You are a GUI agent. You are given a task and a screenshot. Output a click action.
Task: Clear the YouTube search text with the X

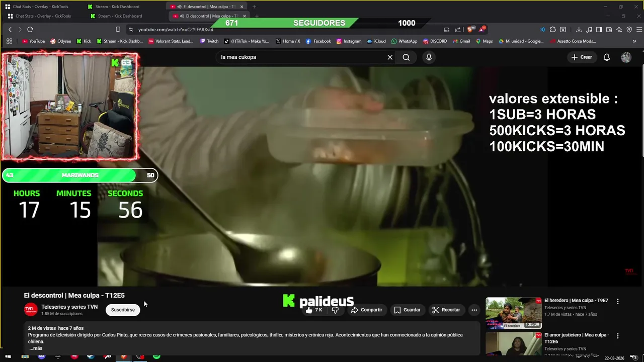[390, 57]
